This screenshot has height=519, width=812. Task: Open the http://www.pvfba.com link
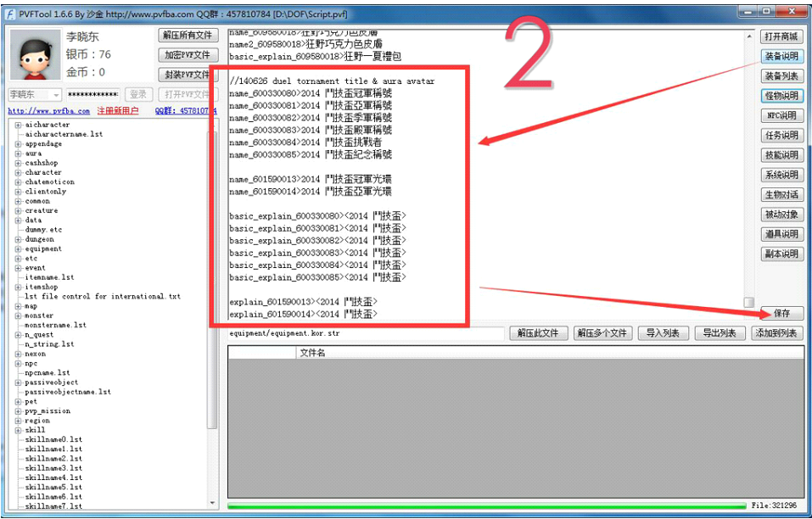[48, 111]
